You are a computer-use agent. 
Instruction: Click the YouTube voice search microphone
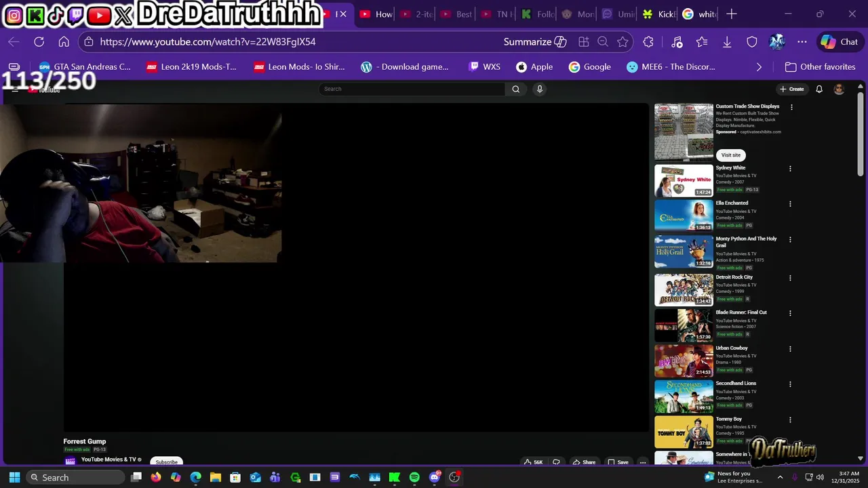click(540, 89)
